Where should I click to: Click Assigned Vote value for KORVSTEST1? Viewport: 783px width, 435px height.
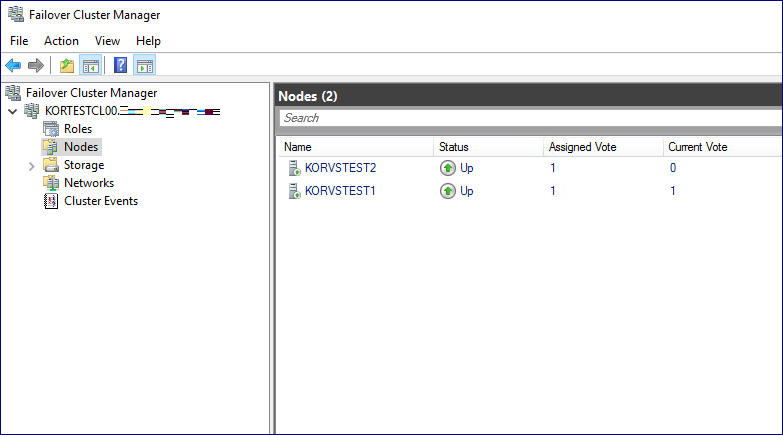[553, 191]
